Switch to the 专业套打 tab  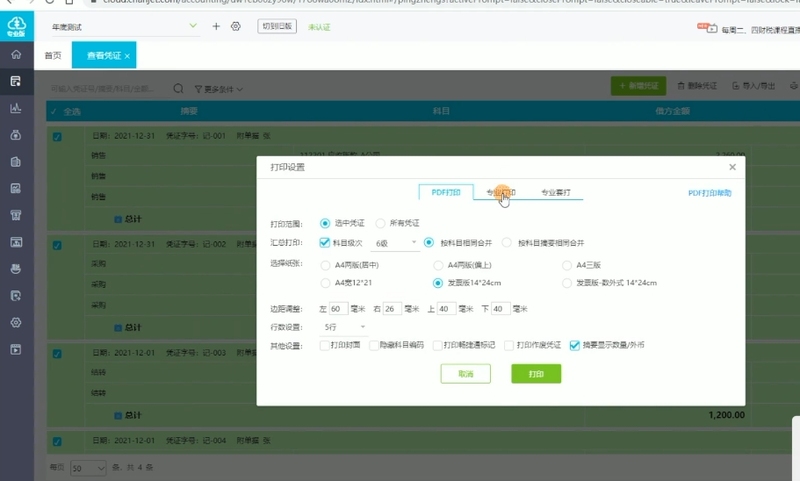(555, 192)
